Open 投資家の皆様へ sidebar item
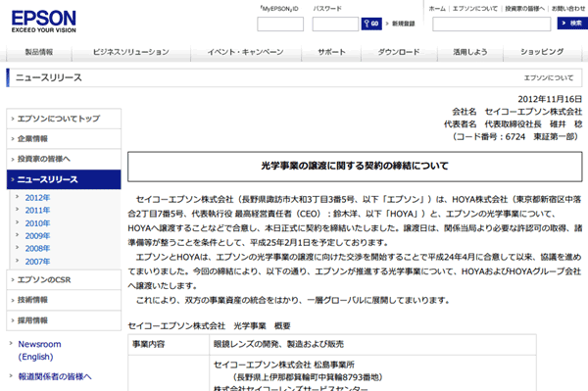The width and height of the screenshot is (588, 391). (x=64, y=159)
